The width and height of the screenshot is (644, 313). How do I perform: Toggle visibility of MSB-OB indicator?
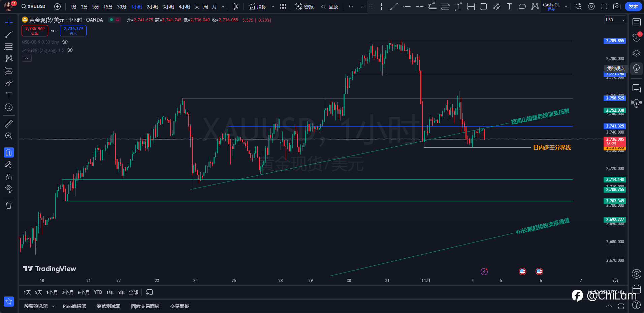pyautogui.click(x=65, y=42)
